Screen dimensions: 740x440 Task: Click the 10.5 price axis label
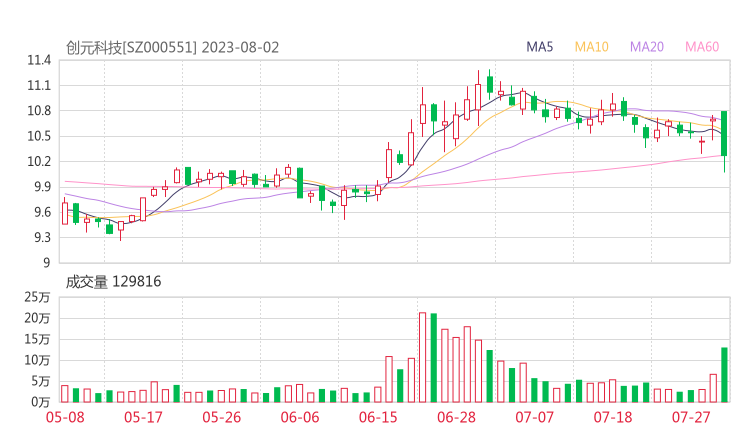click(x=39, y=136)
